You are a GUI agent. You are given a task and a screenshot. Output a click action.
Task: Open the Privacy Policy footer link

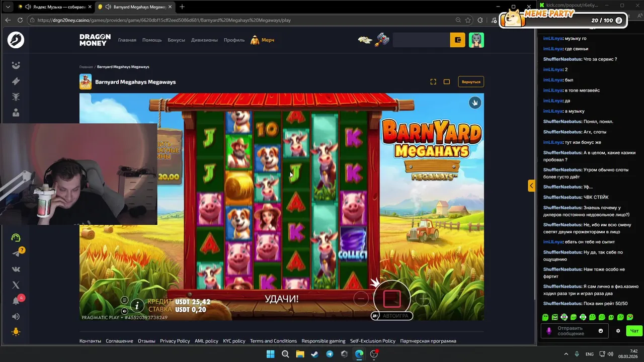[175, 341]
